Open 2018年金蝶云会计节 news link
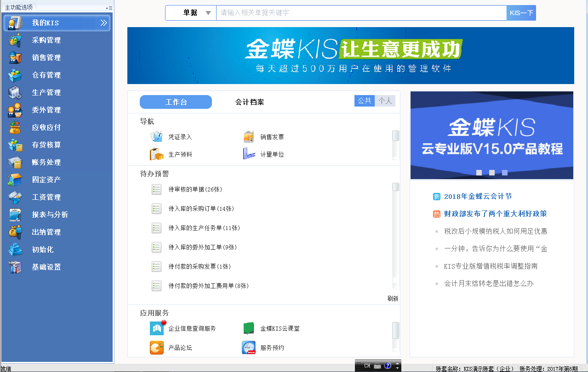This screenshot has width=588, height=372. [x=478, y=196]
